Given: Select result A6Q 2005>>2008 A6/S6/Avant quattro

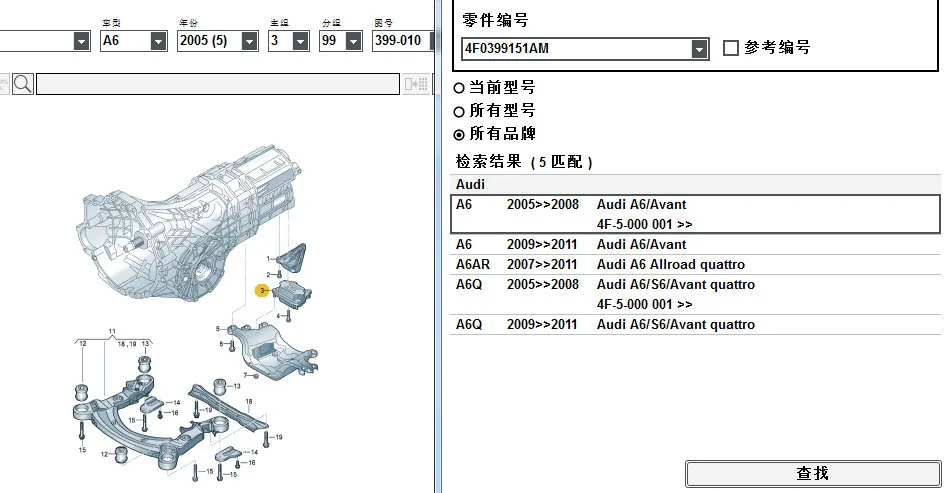Looking at the screenshot, I should pos(695,294).
